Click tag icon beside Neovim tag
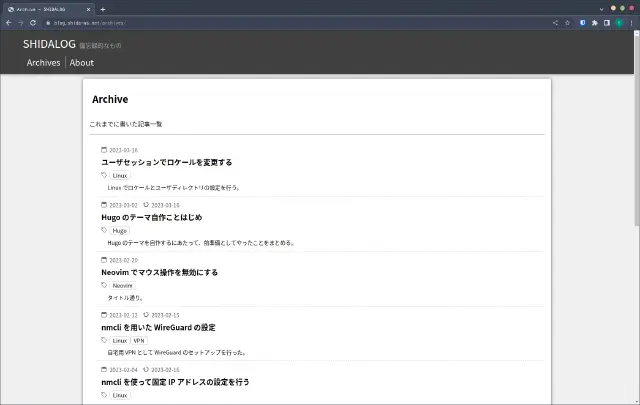The width and height of the screenshot is (640, 405). point(104,285)
